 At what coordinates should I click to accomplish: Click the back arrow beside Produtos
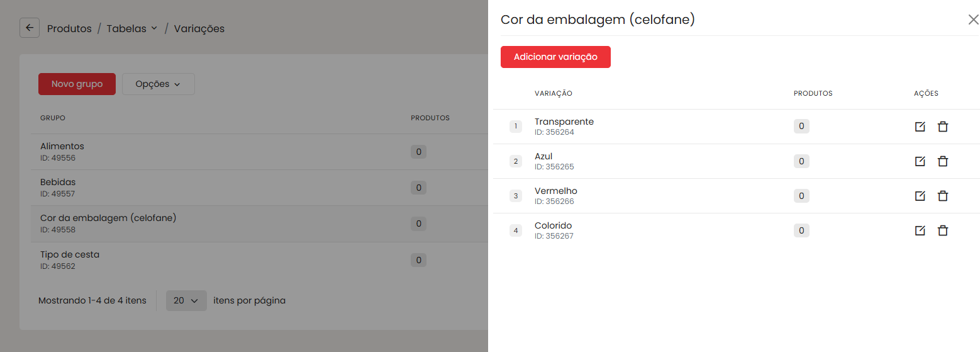(x=30, y=28)
